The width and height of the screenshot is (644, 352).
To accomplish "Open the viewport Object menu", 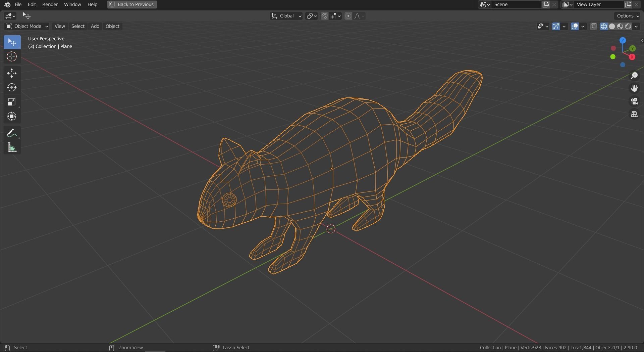I will (x=112, y=26).
